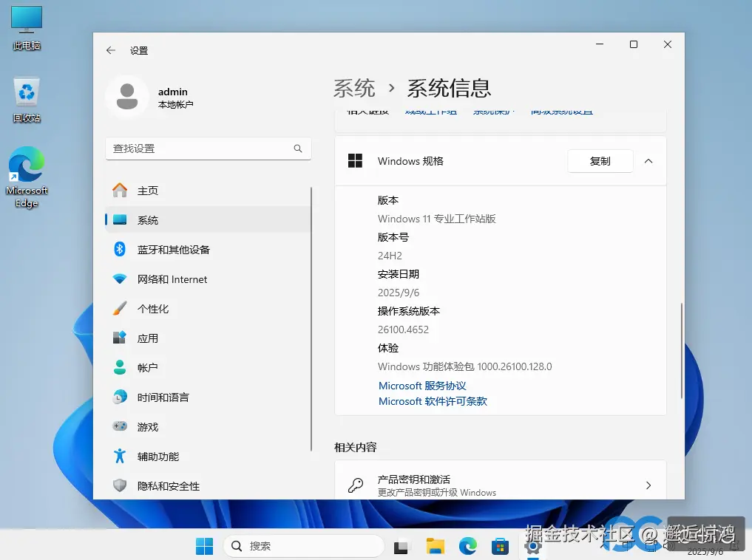This screenshot has width=752, height=560.
Task: Click the version value Windows 11 专业工作站版
Action: tap(436, 219)
